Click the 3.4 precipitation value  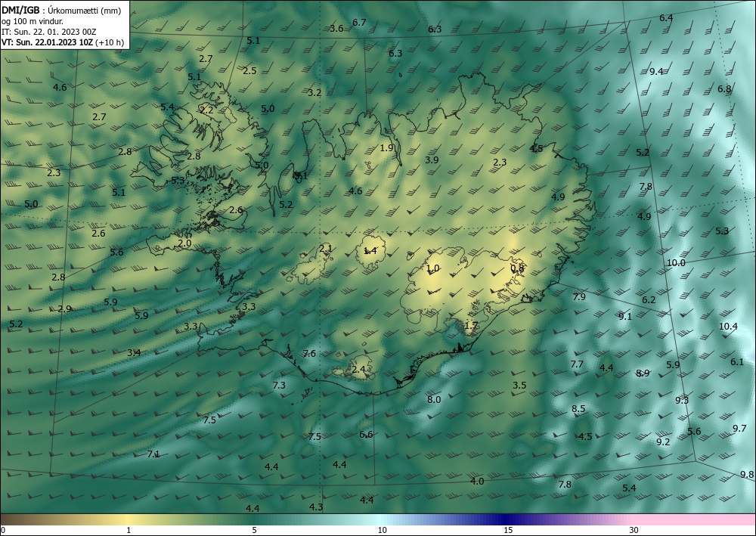tap(134, 352)
